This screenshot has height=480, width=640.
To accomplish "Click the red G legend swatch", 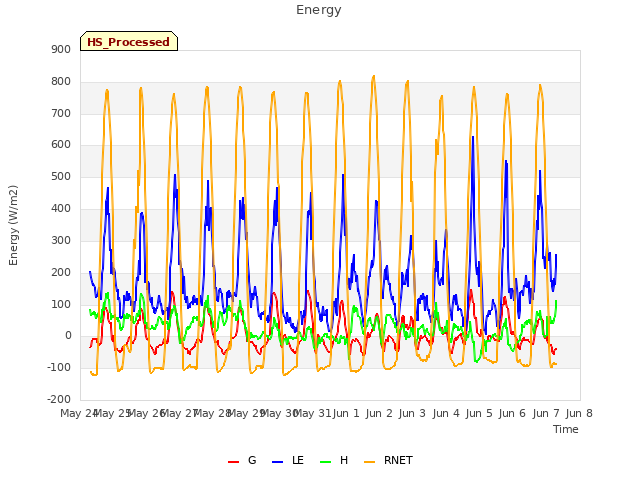I will pyautogui.click(x=233, y=462).
